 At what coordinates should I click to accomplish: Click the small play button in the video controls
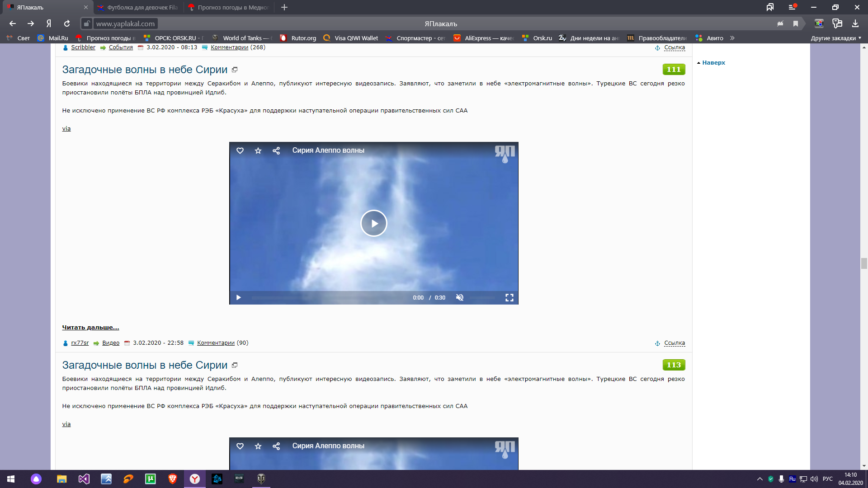[x=239, y=297]
